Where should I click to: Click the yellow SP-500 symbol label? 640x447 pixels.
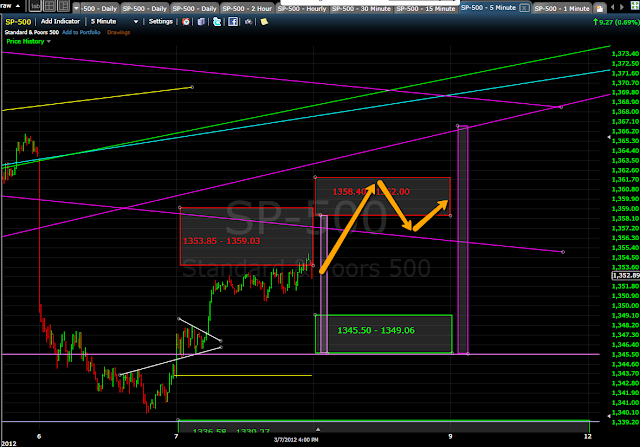click(x=18, y=22)
